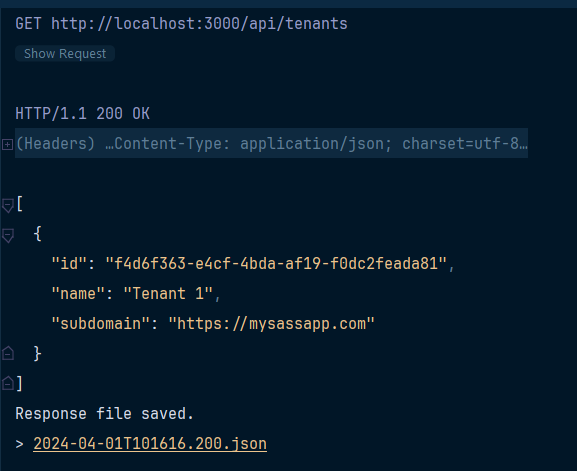Screen dimensions: 577x471
Task: Click the tenant id UUID value
Action: [x=276, y=263]
